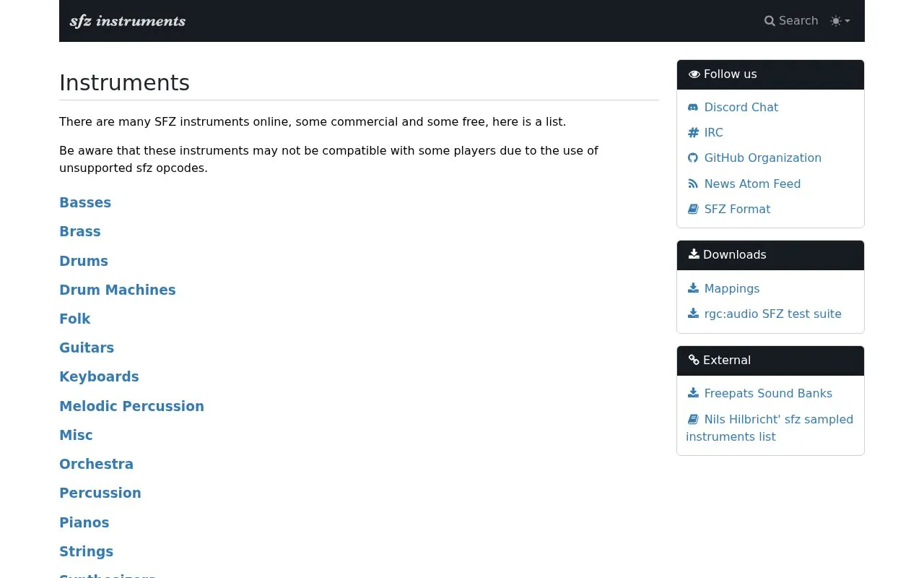Screen dimensions: 924x578
Task: Open the Mappings download link
Action: 732,288
